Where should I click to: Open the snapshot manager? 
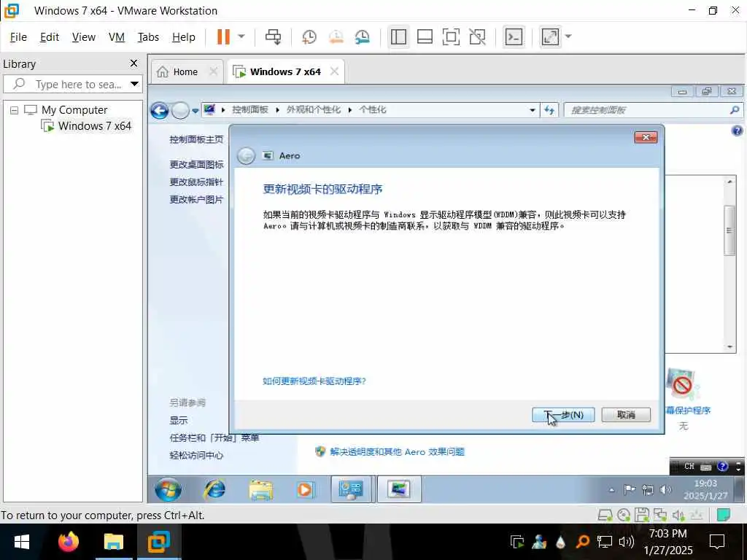pyautogui.click(x=363, y=36)
